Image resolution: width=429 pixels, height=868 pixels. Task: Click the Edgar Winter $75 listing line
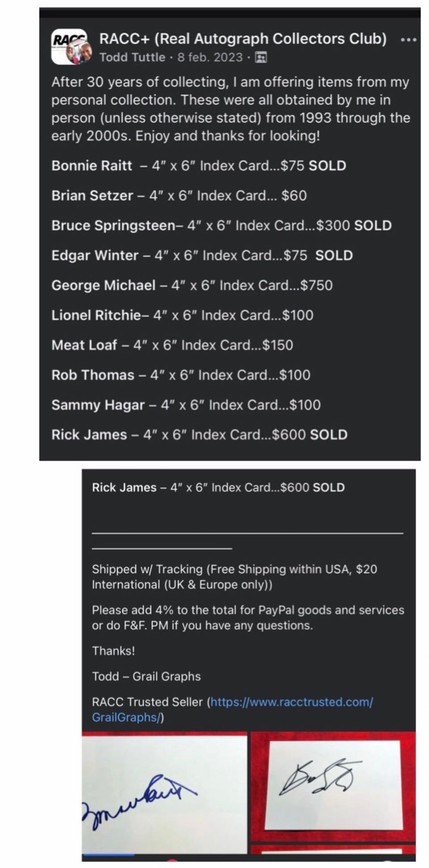(202, 255)
